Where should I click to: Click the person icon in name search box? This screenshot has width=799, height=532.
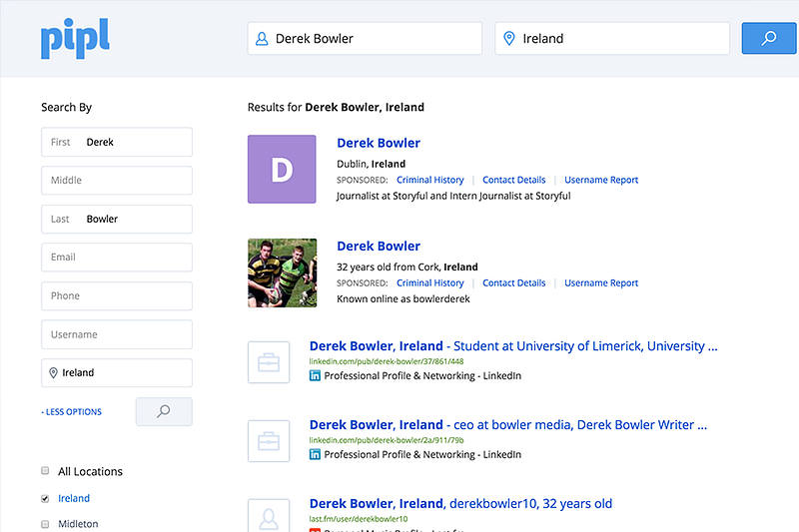click(x=262, y=39)
